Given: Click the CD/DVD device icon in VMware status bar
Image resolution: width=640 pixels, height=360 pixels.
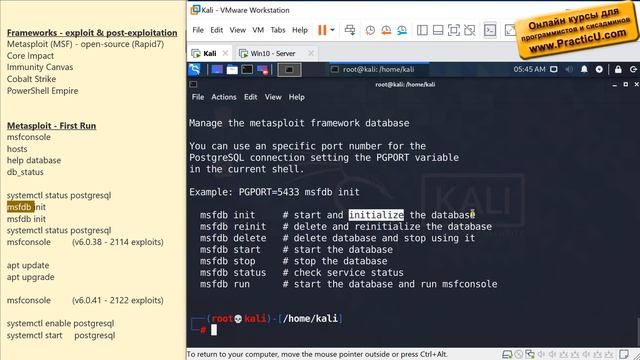Looking at the screenshot, I should coord(518,354).
